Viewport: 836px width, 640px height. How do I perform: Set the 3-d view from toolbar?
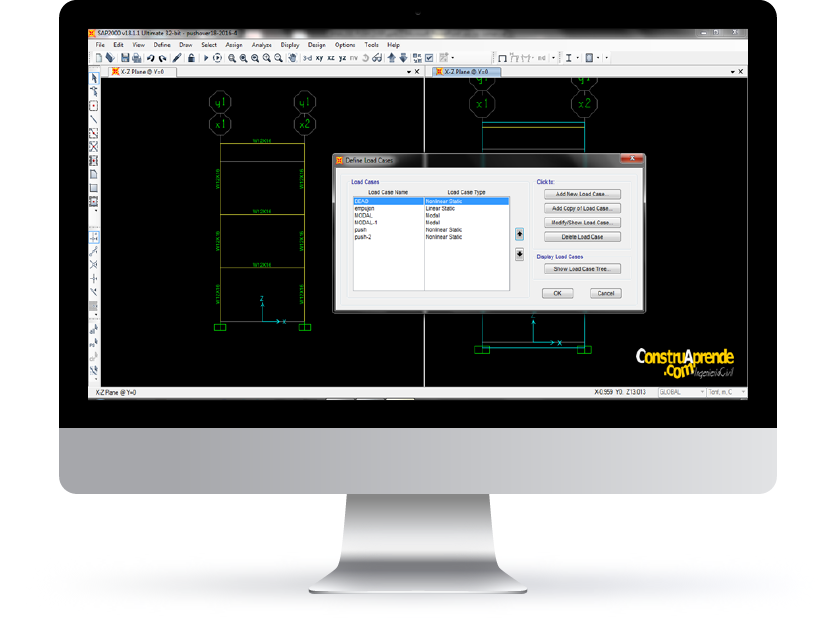coord(307,58)
